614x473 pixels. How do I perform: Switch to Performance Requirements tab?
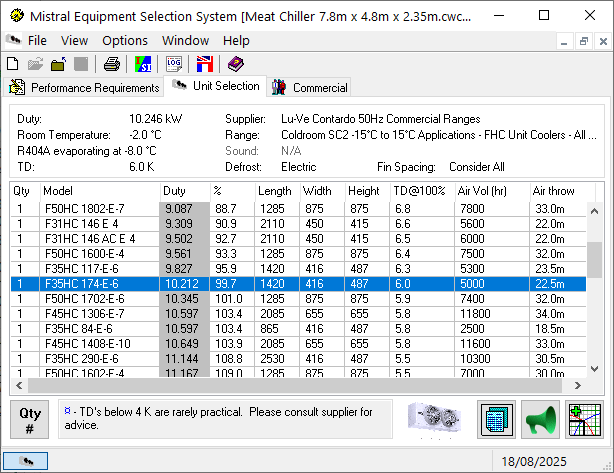(84, 87)
